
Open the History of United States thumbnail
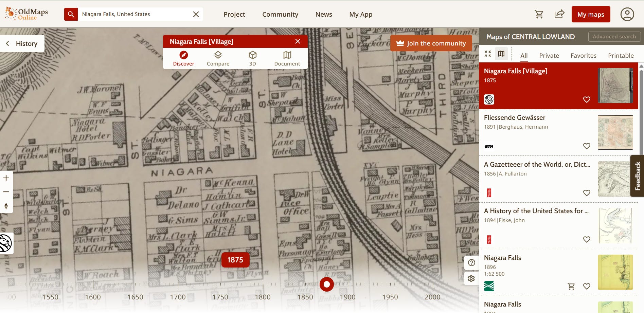pos(615,226)
